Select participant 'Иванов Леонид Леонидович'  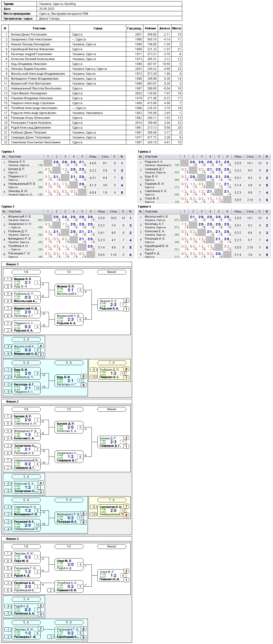pyautogui.click(x=30, y=44)
